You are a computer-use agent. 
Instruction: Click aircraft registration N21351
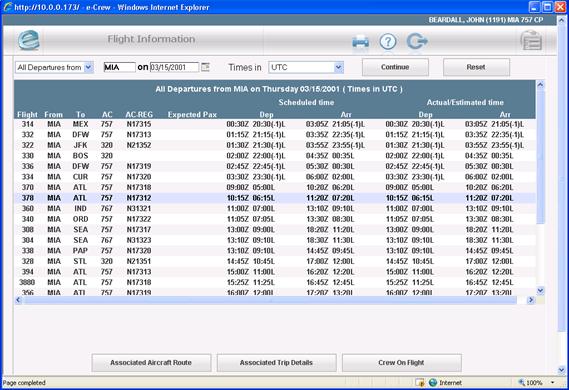[x=139, y=261]
